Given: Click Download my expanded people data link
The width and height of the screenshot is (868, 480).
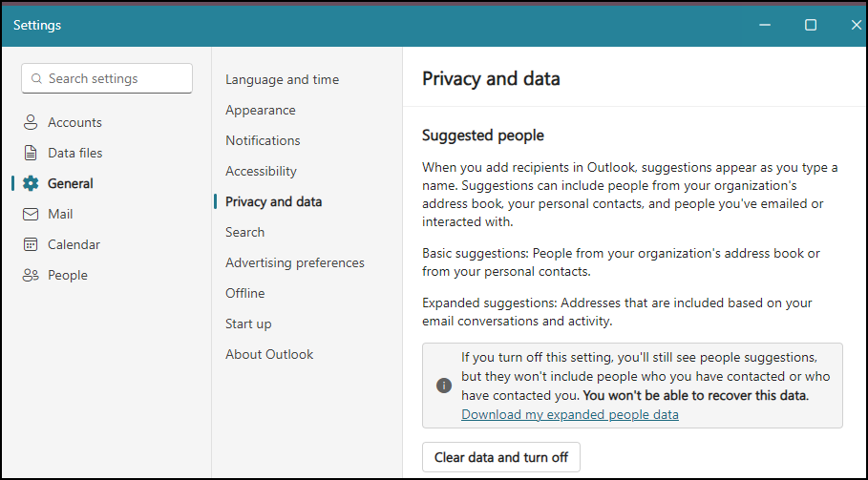Looking at the screenshot, I should coord(570,414).
